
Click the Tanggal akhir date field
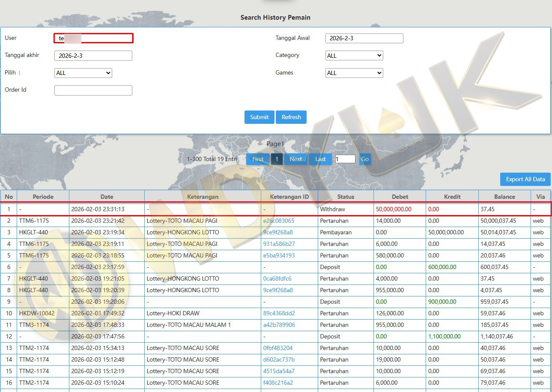tap(93, 56)
